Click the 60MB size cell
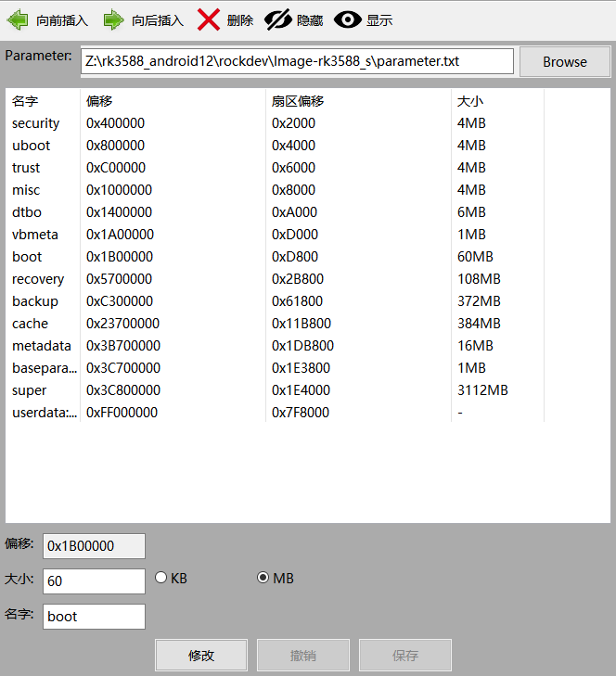616x676 pixels. pyautogui.click(x=475, y=257)
